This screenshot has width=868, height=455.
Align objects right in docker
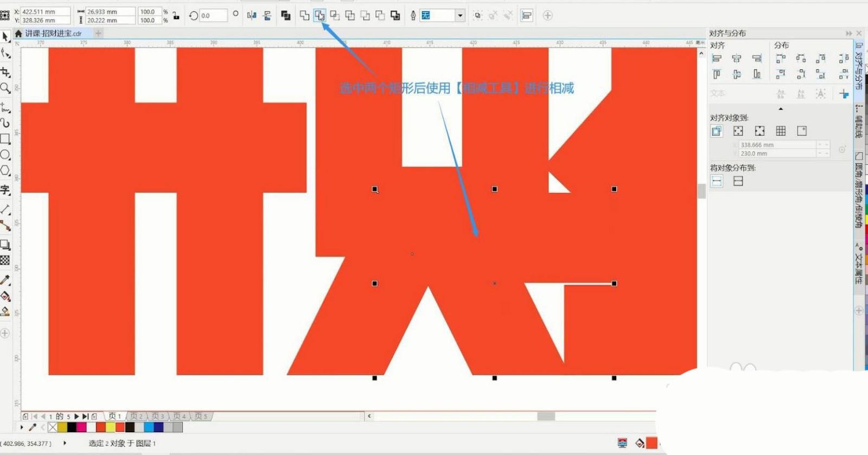coord(757,58)
